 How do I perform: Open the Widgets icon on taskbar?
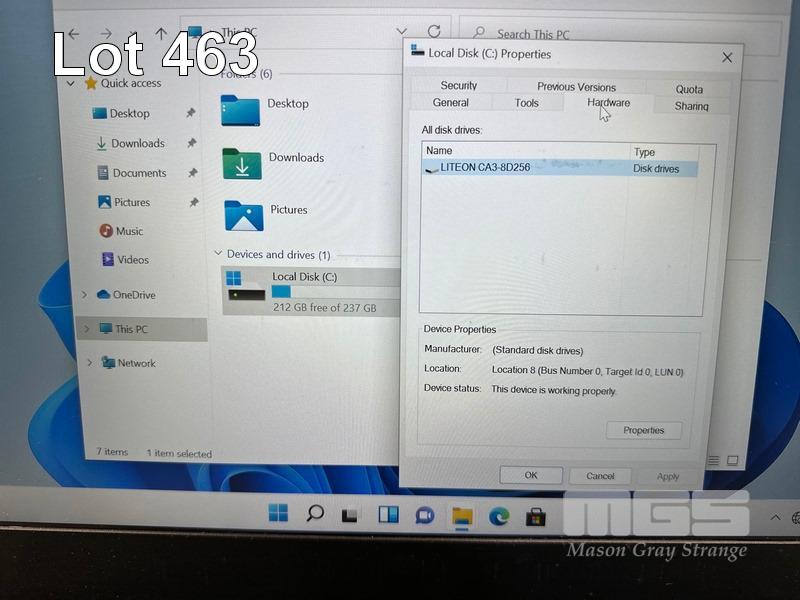(x=388, y=515)
